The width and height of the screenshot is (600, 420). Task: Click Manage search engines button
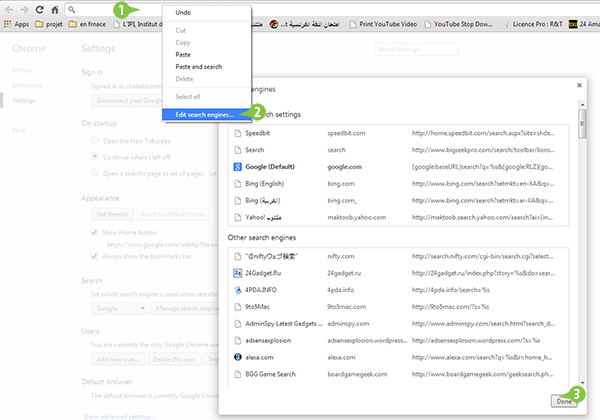185,308
